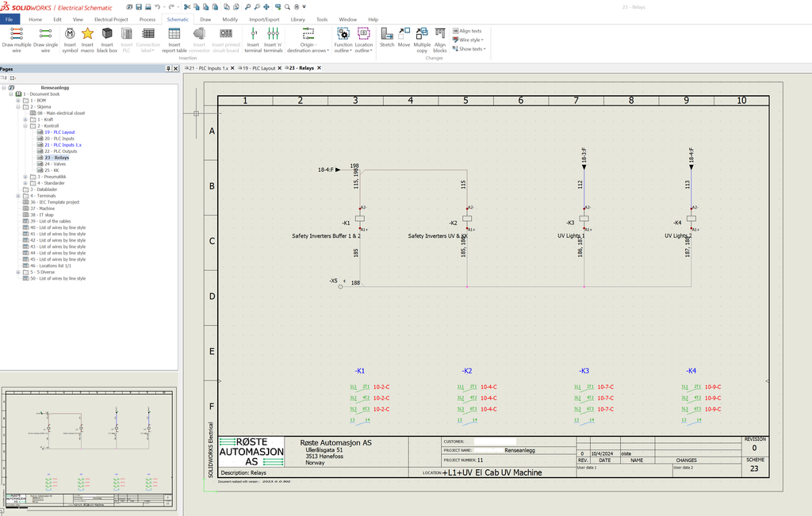Collapse the 2 - Kontroll folder

pyautogui.click(x=25, y=126)
